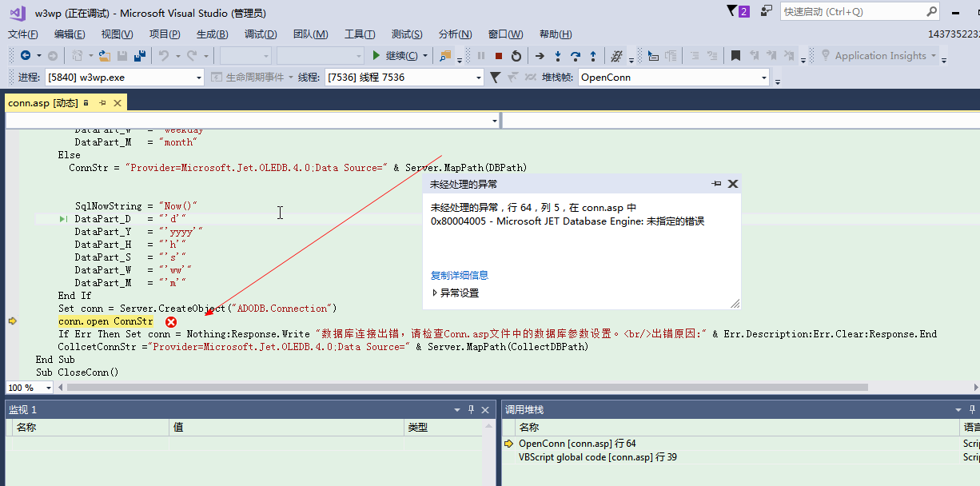Image resolution: width=980 pixels, height=486 pixels.
Task: Click the yellow current statement arrow in margin
Action: click(x=12, y=321)
